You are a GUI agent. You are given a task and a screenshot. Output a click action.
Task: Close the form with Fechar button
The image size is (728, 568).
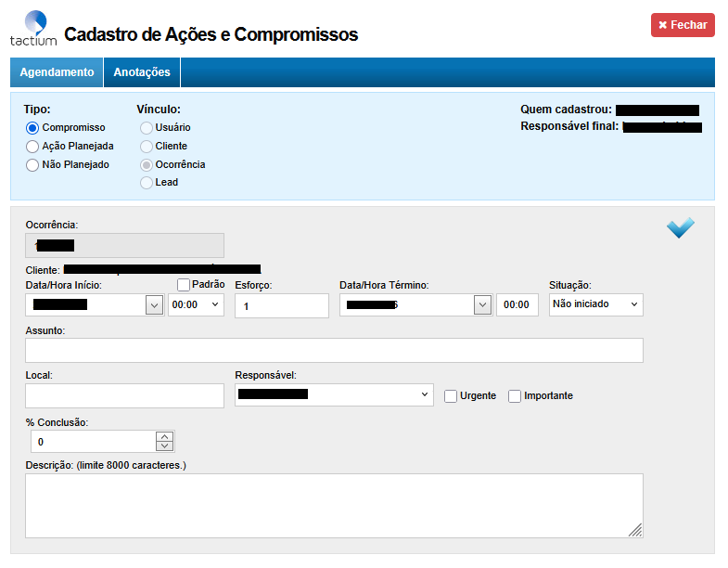683,25
